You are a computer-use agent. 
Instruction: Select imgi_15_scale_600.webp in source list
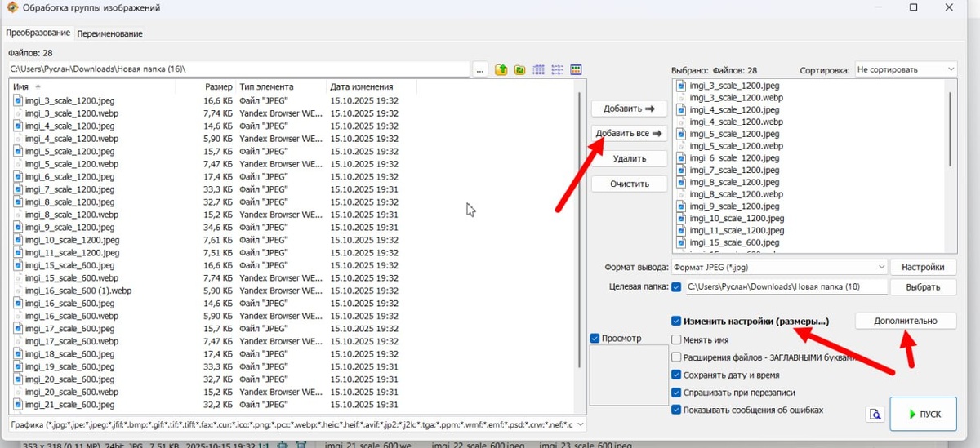pos(72,277)
